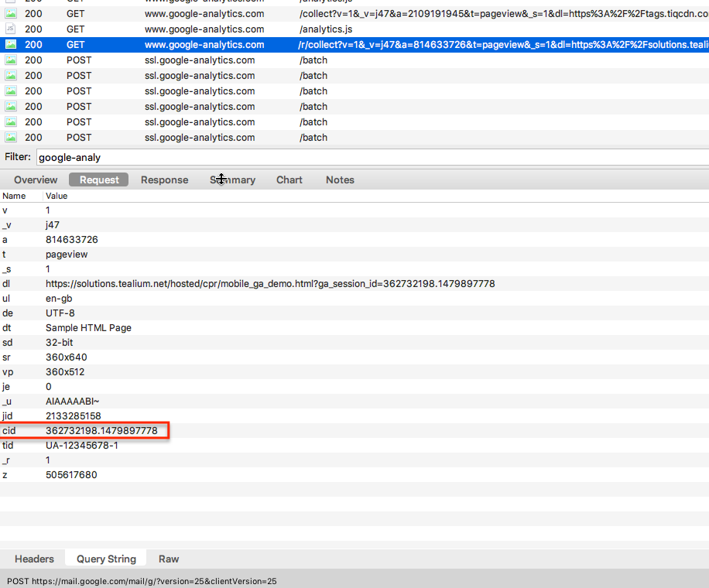This screenshot has height=588, width=709.
Task: Show the Summary tab
Action: [x=232, y=179]
